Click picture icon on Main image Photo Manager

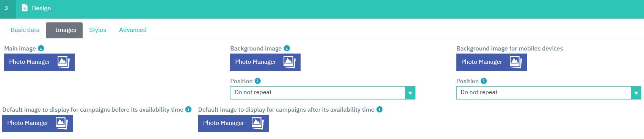(63, 62)
